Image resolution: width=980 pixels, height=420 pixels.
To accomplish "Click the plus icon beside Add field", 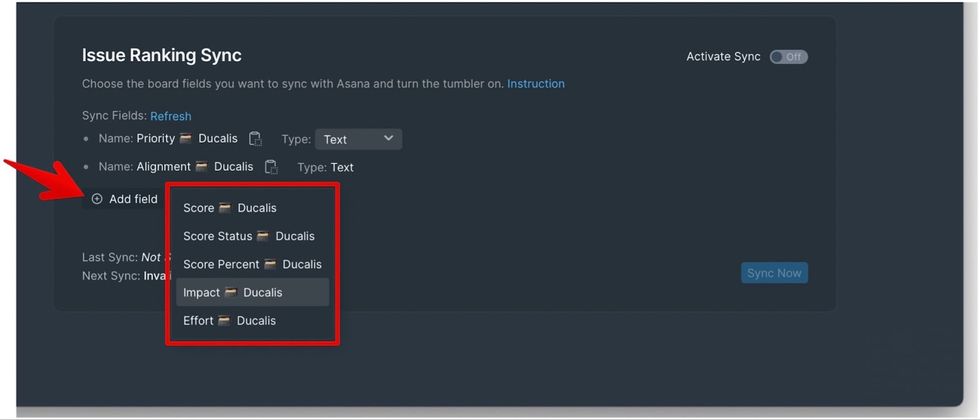I will [x=97, y=199].
